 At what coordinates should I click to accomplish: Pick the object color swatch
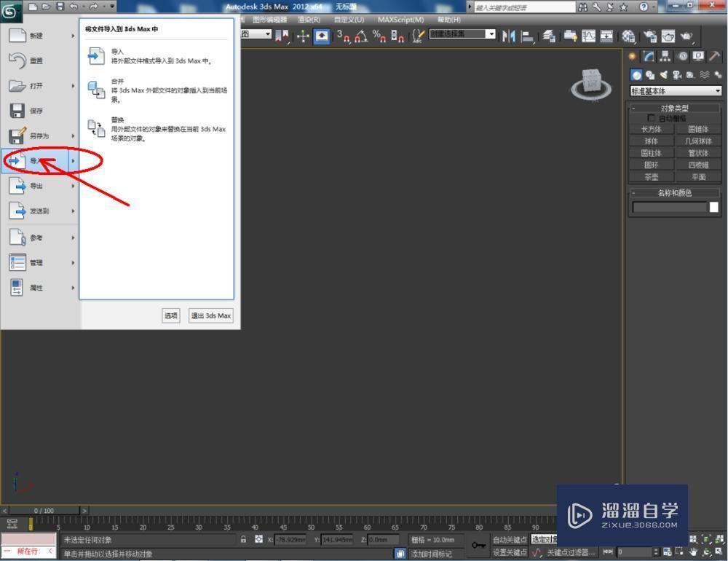(714, 207)
